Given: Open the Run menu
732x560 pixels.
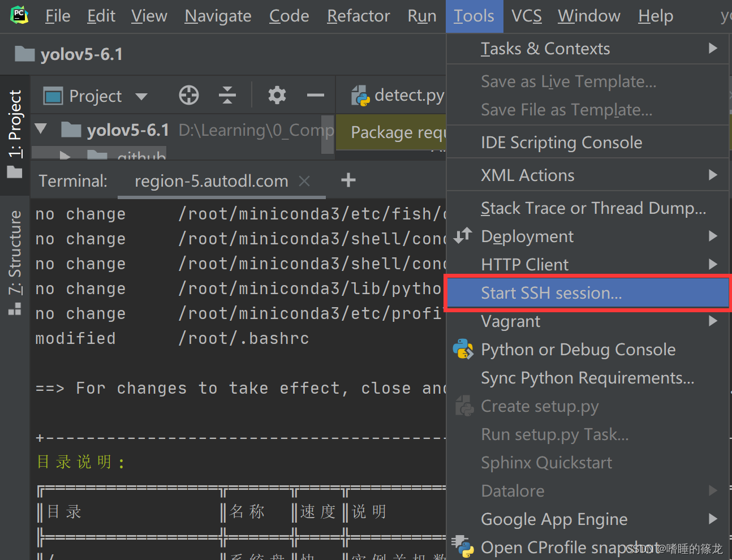Looking at the screenshot, I should click(x=422, y=16).
